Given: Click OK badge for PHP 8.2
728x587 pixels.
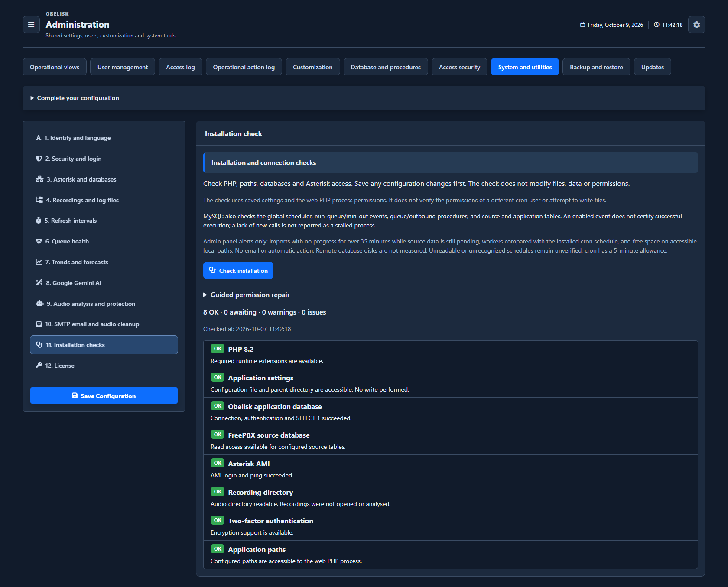Looking at the screenshot, I should click(218, 349).
